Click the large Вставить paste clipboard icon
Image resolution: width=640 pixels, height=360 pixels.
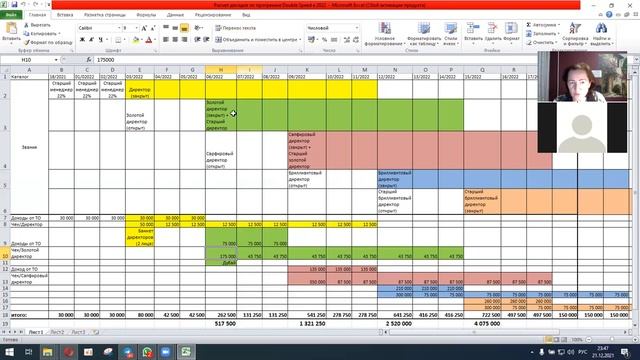[11, 29]
